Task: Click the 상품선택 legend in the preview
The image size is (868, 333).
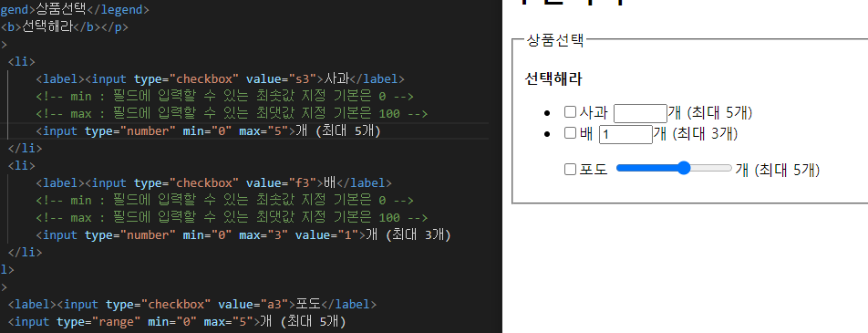Action: [x=554, y=40]
